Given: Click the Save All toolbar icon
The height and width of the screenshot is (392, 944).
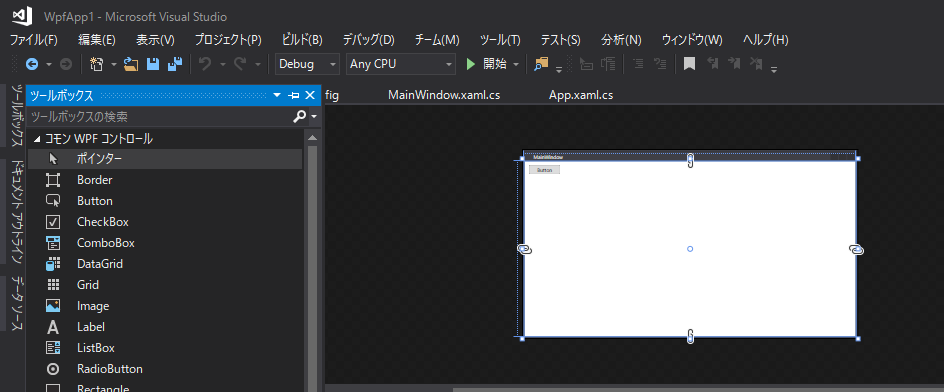Looking at the screenshot, I should [x=175, y=64].
